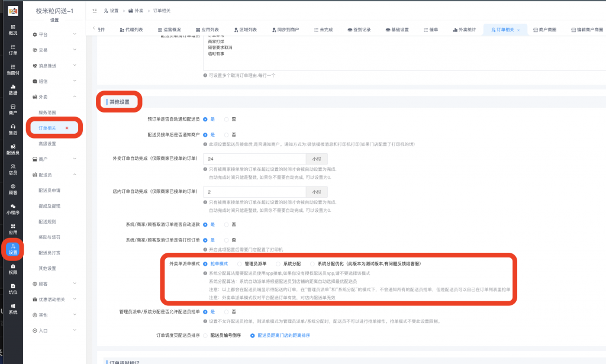The width and height of the screenshot is (606, 364).
Task: Open 配送规则 in the sidebar
Action: click(x=47, y=221)
